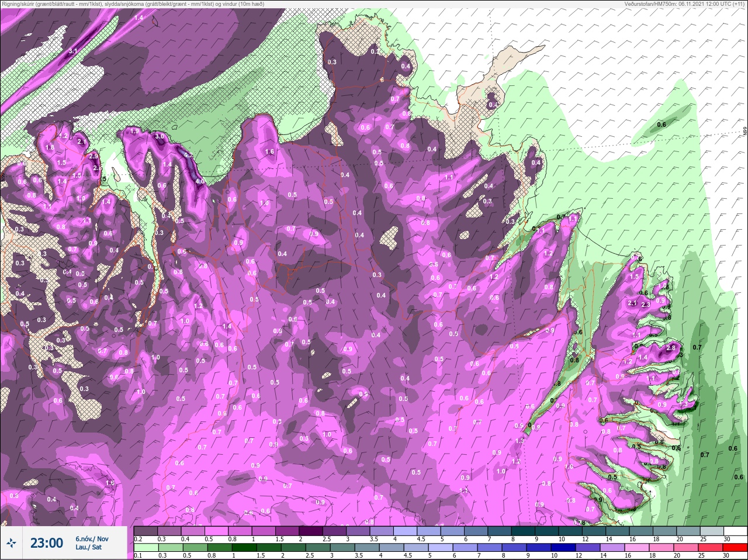Click the 3.1 precipitation value on the map

coord(73,51)
